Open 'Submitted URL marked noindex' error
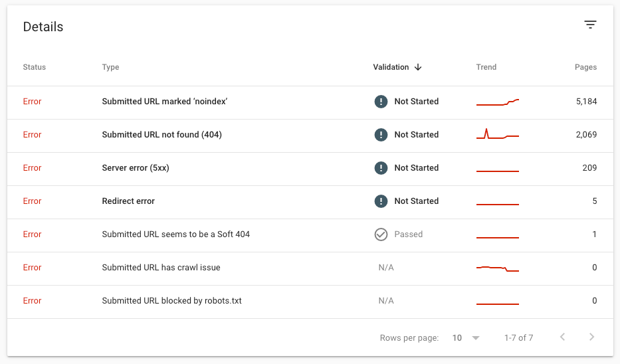Screen dimensions: 620x364 (165, 102)
